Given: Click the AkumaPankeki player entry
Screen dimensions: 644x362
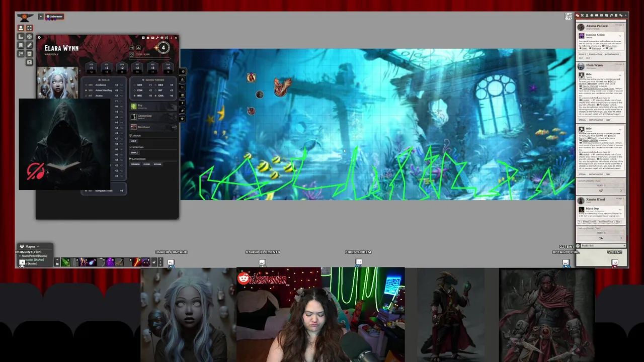Looking at the screenshot, I should point(34,255).
